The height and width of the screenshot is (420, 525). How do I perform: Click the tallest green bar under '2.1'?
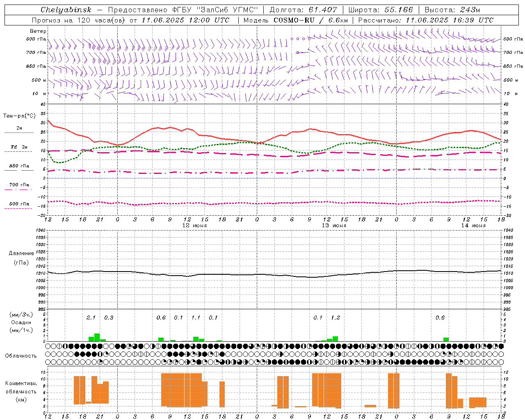[x=97, y=338]
